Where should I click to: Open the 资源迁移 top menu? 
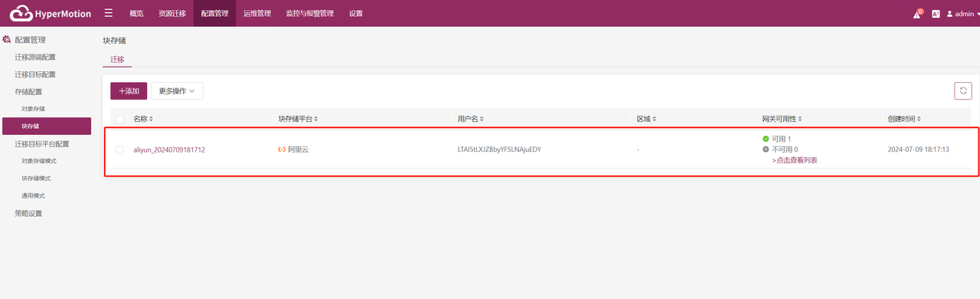(172, 13)
